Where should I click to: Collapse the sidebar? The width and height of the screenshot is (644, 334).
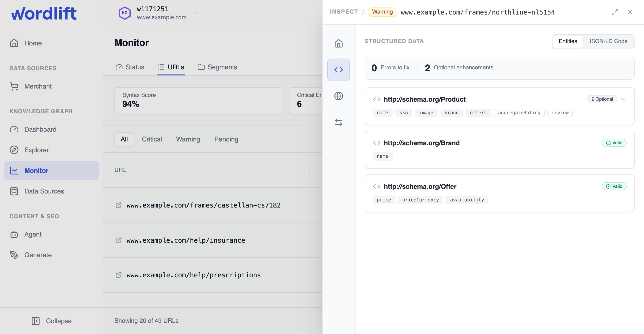pos(52,321)
